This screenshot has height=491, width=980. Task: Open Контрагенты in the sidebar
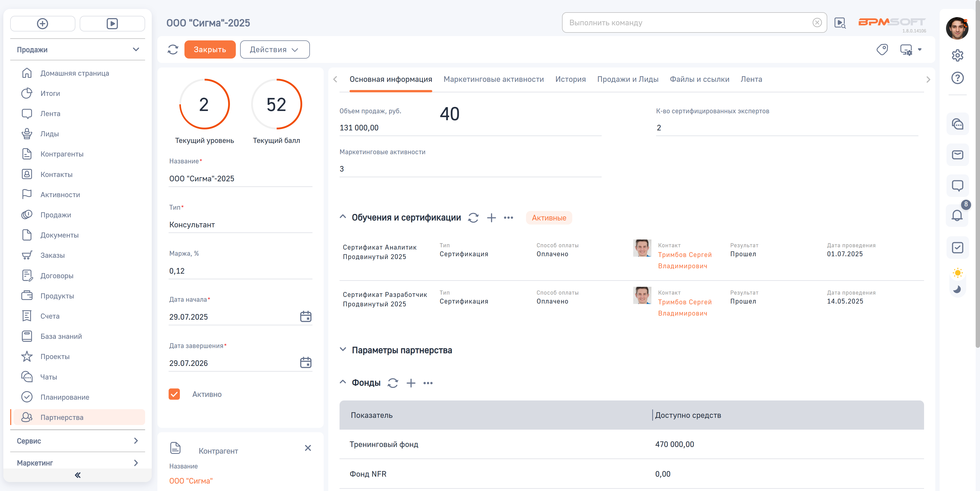click(62, 154)
